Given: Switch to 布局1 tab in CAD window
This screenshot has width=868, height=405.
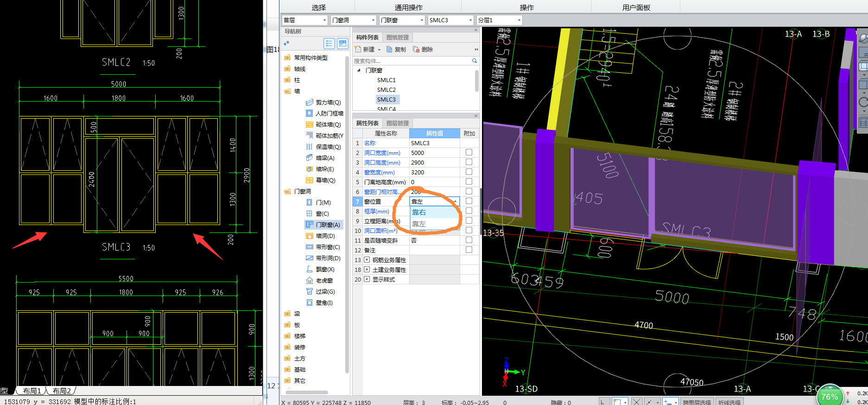Looking at the screenshot, I should click(x=32, y=391).
